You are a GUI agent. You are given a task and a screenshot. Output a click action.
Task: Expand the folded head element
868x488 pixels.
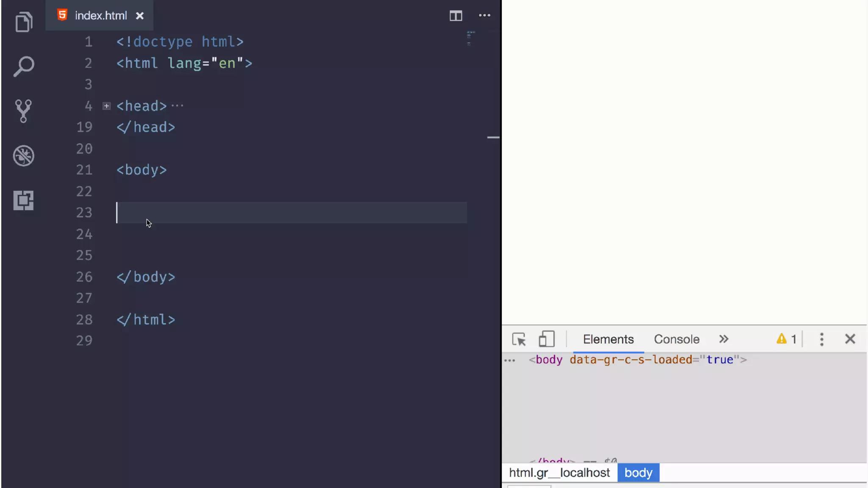(106, 106)
